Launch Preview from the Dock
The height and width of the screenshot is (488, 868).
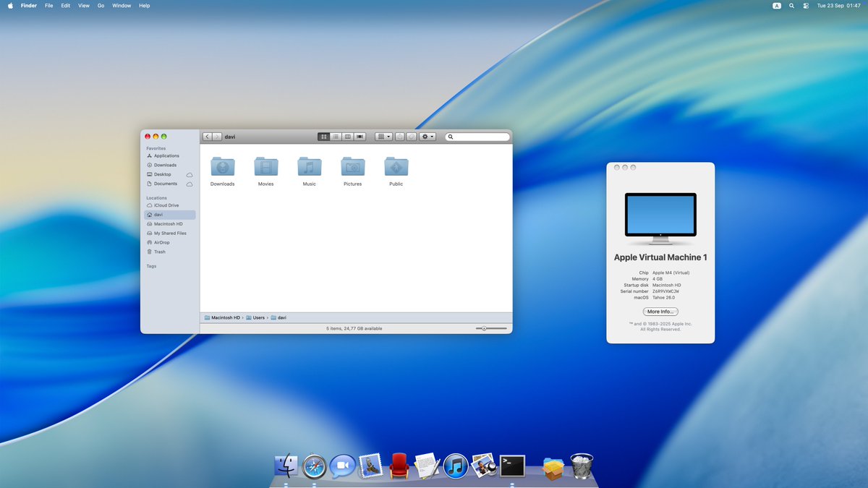[x=483, y=466]
